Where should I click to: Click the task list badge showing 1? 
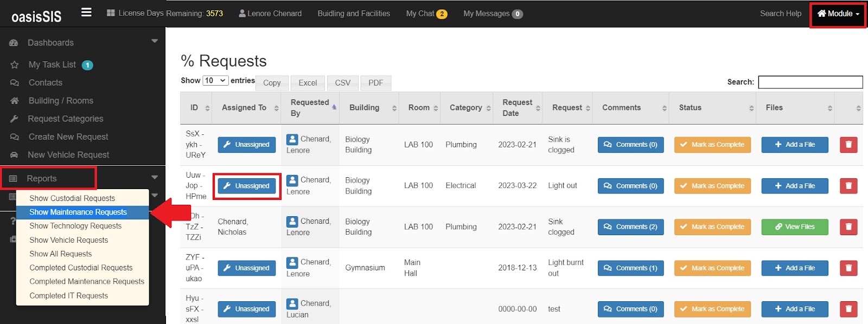[x=87, y=65]
